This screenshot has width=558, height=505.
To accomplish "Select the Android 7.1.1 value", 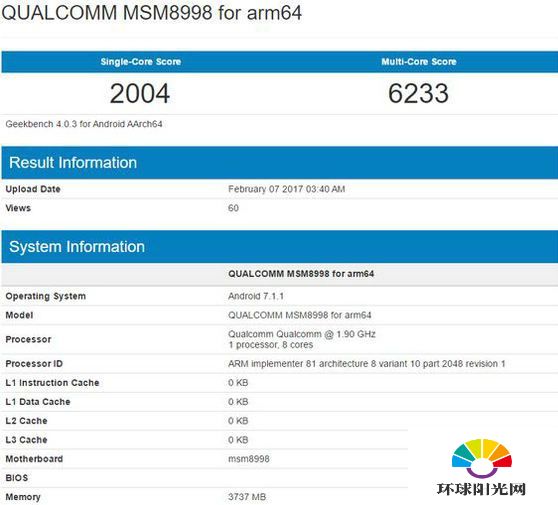I will [x=256, y=296].
